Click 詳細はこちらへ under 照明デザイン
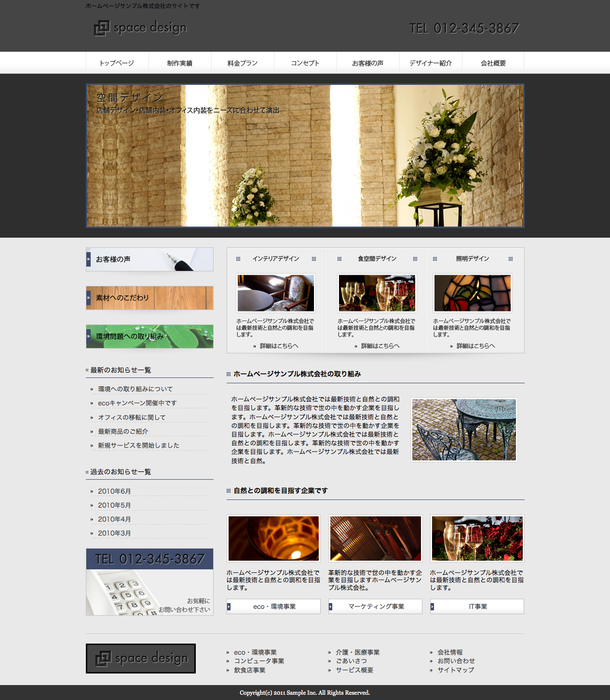610x700 pixels. pos(475,346)
